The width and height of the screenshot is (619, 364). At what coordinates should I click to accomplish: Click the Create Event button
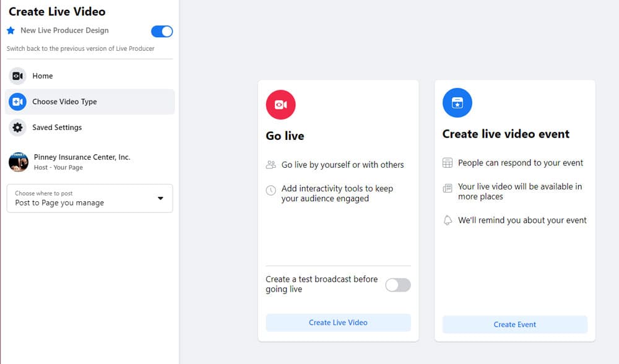[x=515, y=324]
